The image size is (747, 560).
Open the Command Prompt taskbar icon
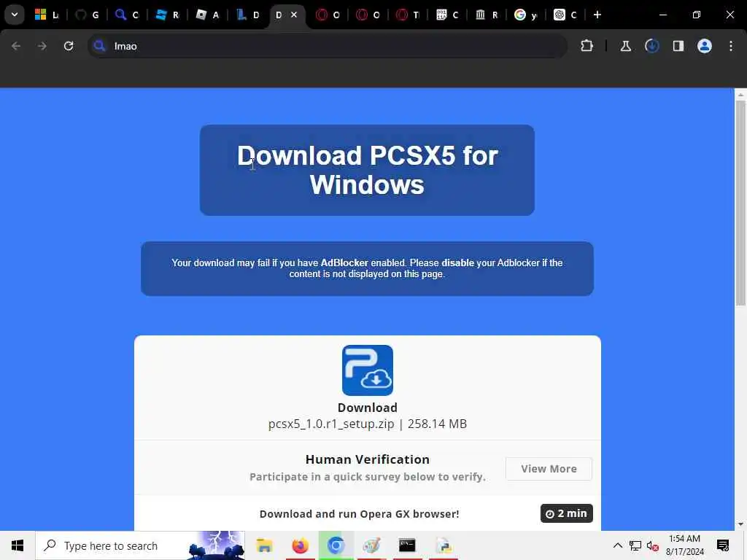pos(407,545)
